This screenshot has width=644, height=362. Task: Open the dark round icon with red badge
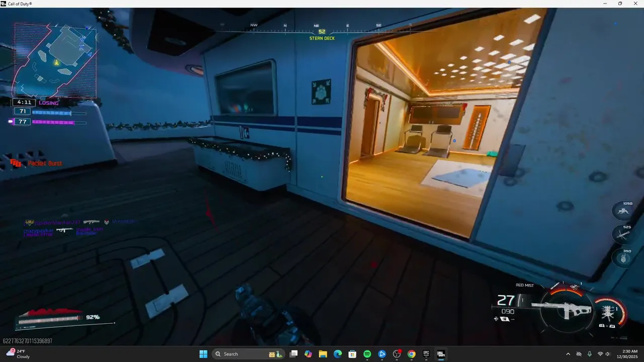click(397, 354)
